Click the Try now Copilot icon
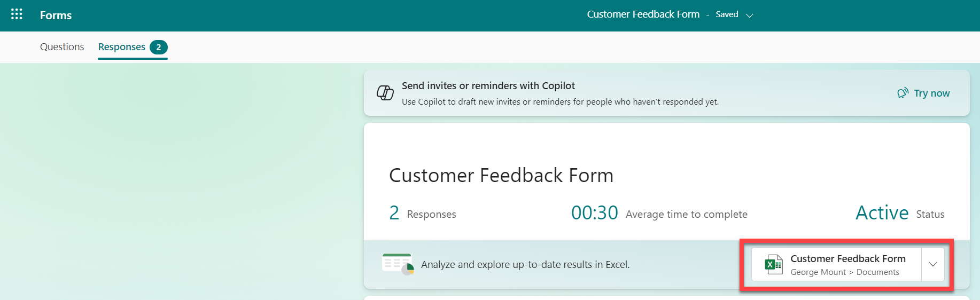Screen dimensions: 980x300 pyautogui.click(x=903, y=93)
